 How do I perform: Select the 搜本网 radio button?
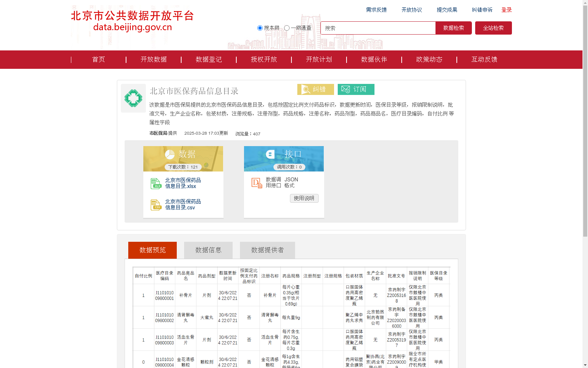pyautogui.click(x=260, y=28)
